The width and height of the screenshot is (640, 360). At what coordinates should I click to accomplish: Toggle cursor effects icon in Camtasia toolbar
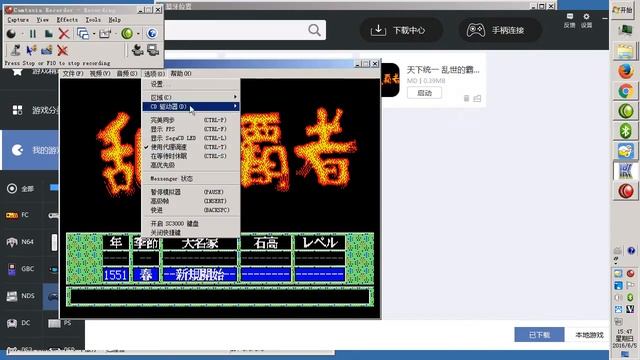[x=31, y=50]
